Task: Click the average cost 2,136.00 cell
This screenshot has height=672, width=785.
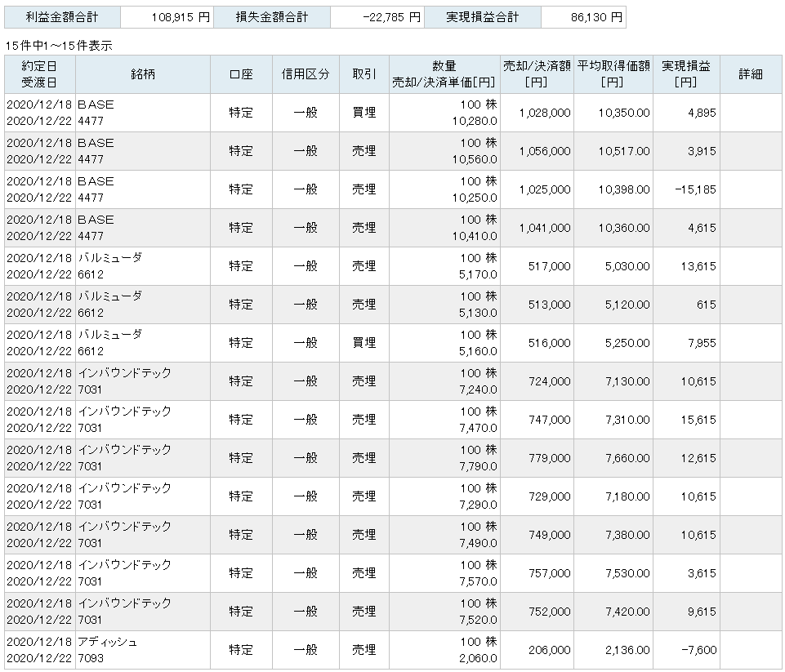Action: (x=613, y=650)
